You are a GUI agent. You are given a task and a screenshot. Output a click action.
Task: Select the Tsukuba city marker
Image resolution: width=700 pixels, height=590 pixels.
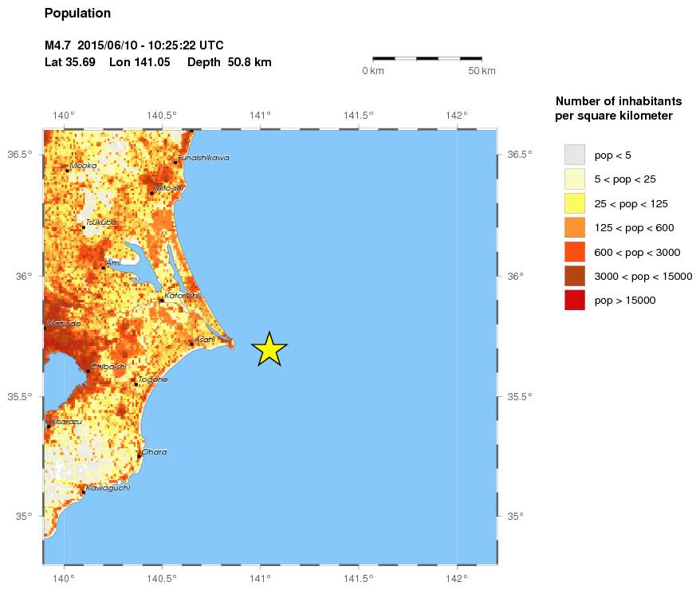click(83, 227)
